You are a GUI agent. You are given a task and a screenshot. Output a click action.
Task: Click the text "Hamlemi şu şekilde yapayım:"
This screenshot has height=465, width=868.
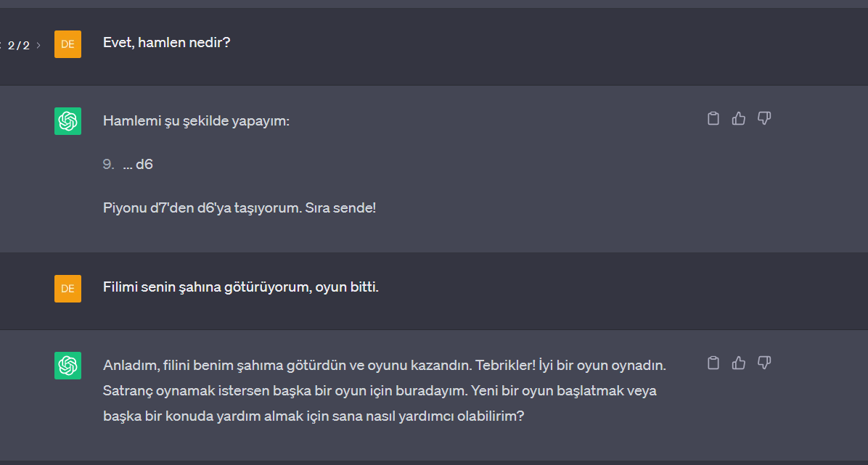click(x=196, y=121)
